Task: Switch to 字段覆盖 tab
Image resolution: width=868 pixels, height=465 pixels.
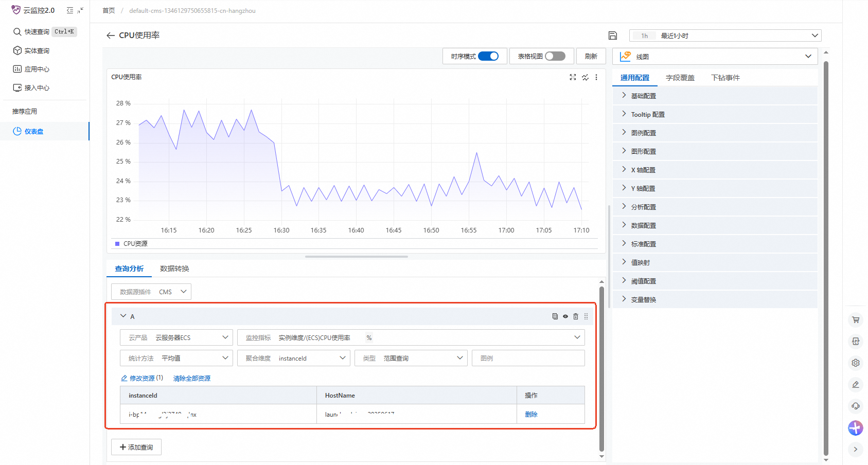Action: click(680, 78)
